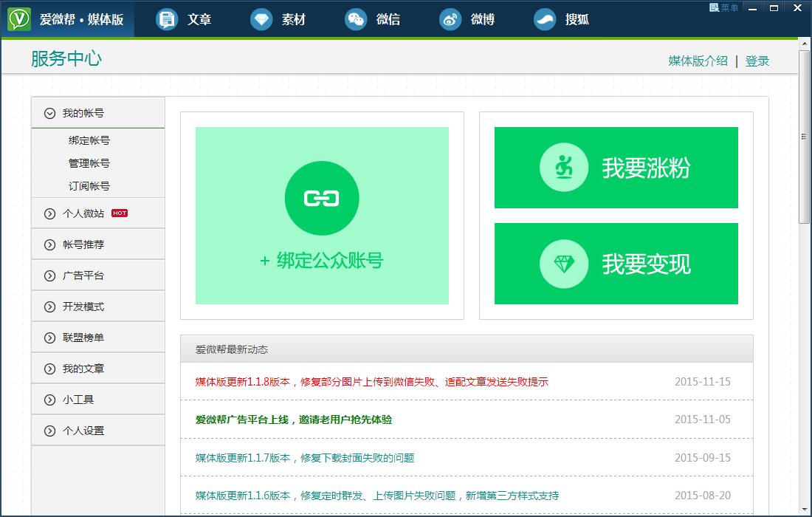
Task: Collapse the 我的帐号 sidebar section
Action: pyautogui.click(x=50, y=113)
